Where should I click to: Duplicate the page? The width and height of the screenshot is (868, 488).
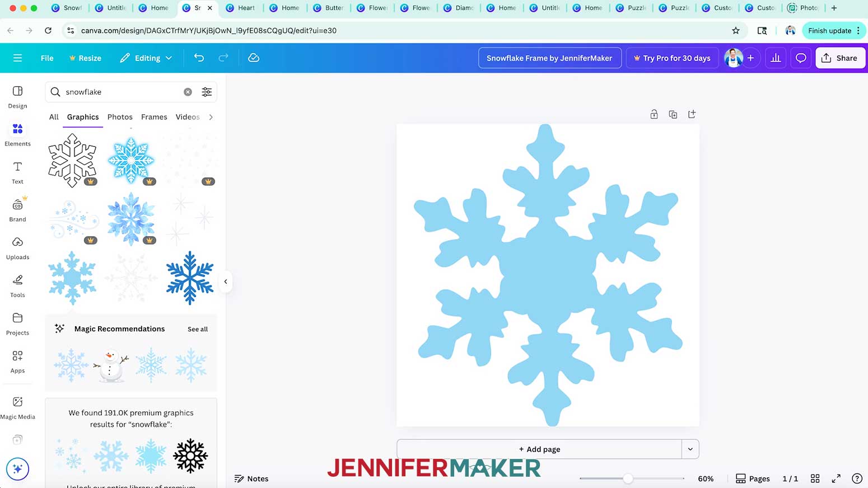(x=673, y=114)
